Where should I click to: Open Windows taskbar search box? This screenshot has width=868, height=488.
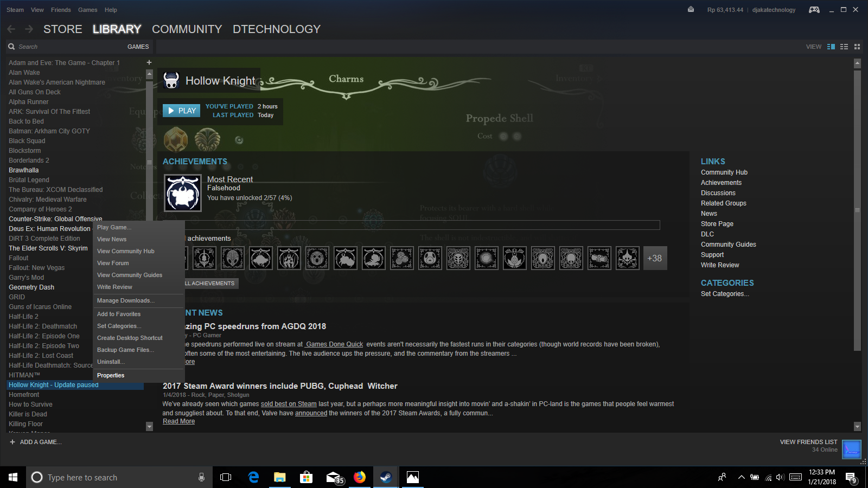[x=118, y=477]
